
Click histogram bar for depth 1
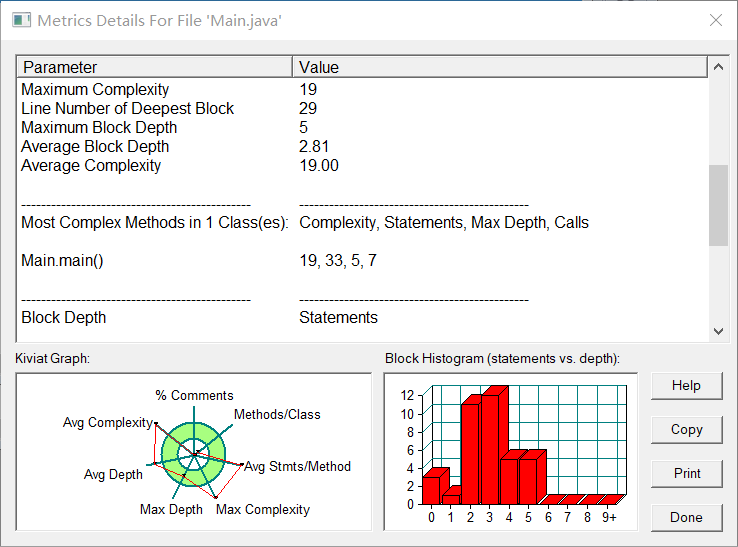[x=451, y=499]
